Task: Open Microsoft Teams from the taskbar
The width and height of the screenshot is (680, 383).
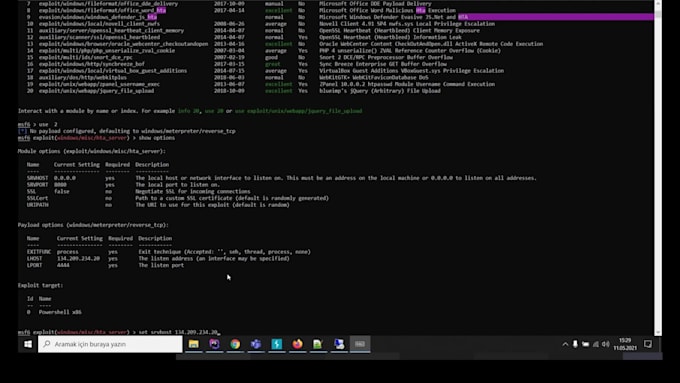Action: click(x=256, y=344)
